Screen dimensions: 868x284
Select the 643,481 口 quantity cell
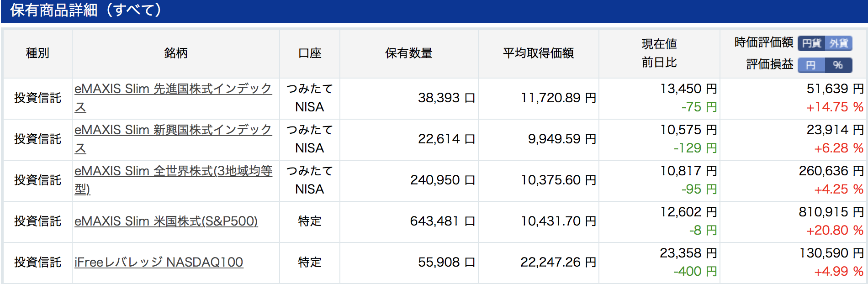pos(443,221)
